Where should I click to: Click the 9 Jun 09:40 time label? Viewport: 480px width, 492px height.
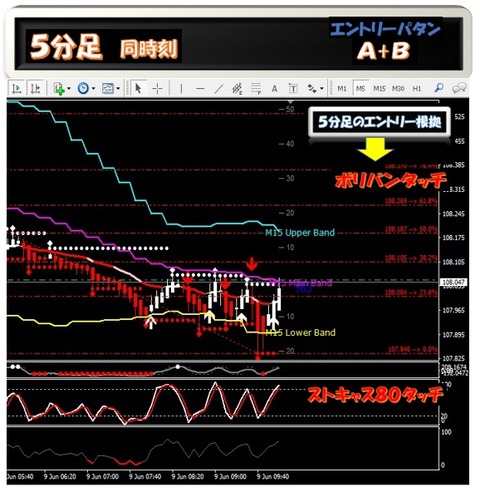click(x=273, y=477)
